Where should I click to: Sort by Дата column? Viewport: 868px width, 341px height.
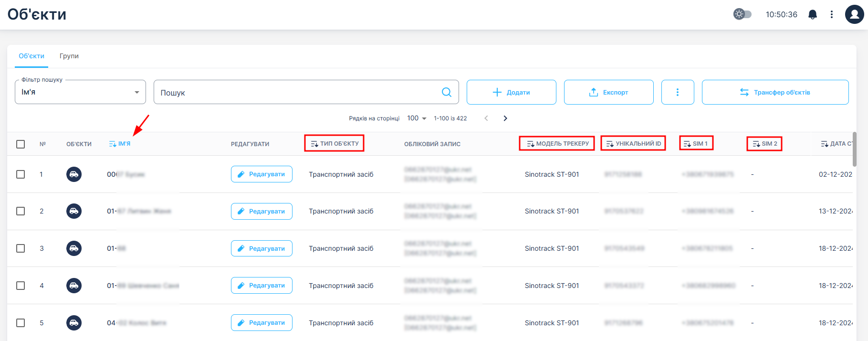pyautogui.click(x=837, y=143)
